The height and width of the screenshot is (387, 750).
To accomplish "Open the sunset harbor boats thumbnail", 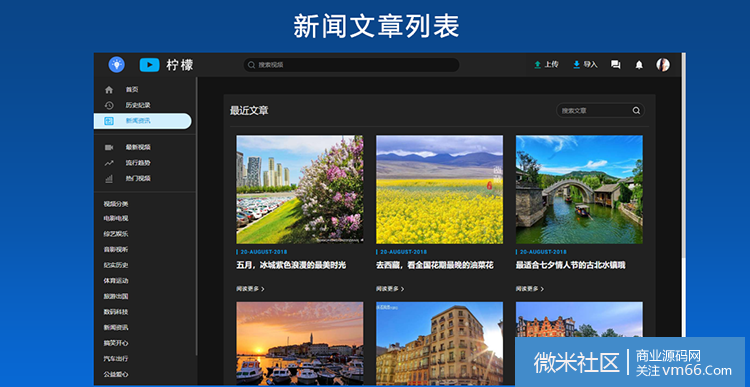I will 300,343.
